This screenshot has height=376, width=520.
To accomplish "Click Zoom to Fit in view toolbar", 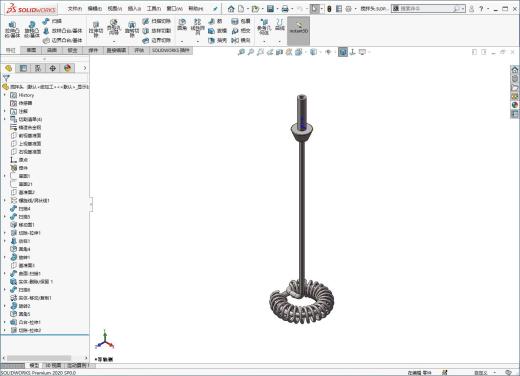I will tap(241, 52).
